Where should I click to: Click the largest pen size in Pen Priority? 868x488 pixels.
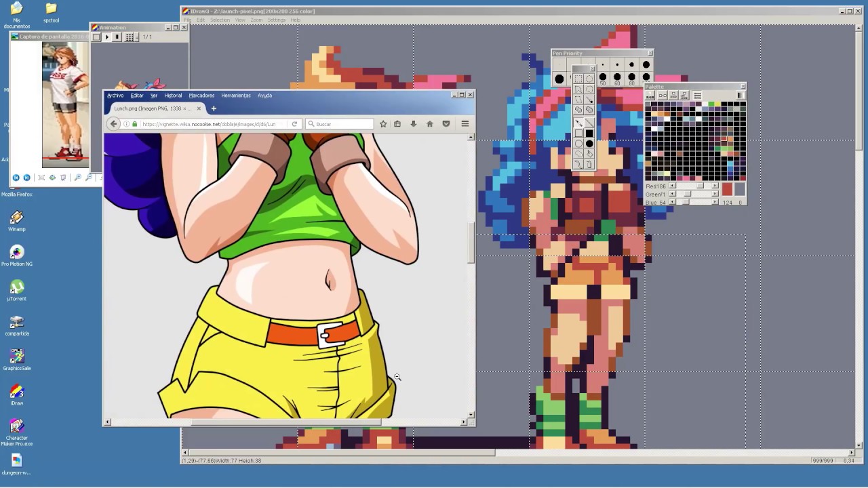pos(559,79)
